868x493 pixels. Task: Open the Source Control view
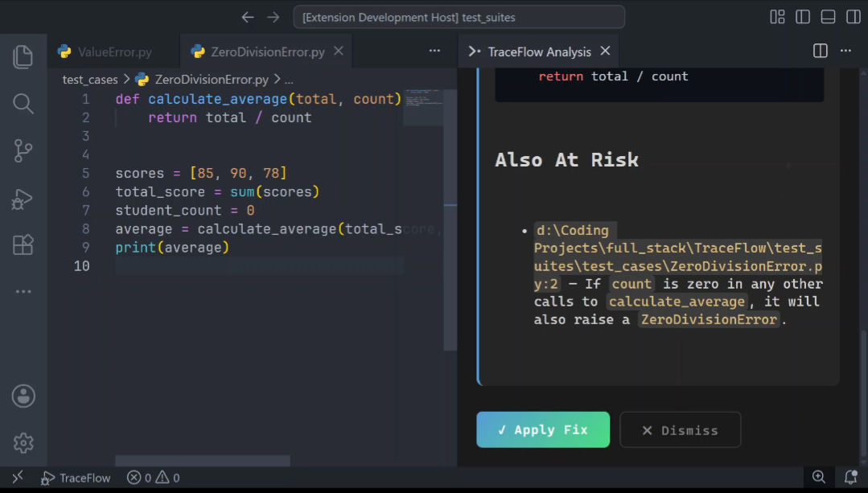[23, 150]
